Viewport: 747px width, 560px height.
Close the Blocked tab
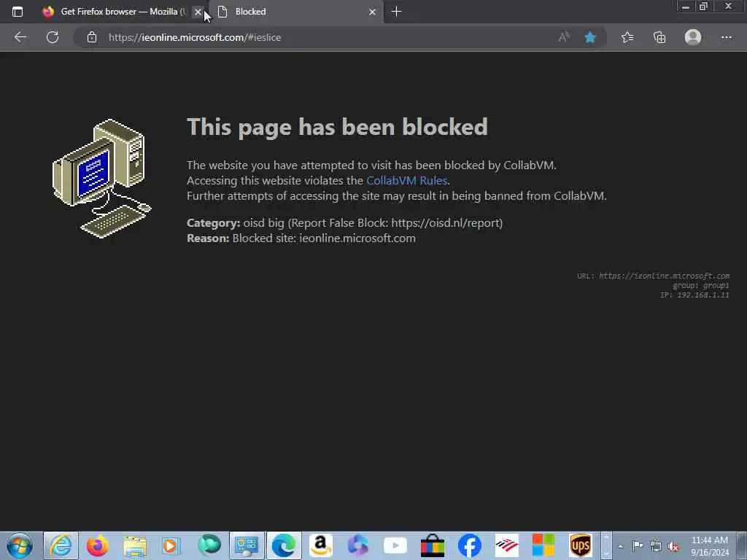pyautogui.click(x=372, y=12)
